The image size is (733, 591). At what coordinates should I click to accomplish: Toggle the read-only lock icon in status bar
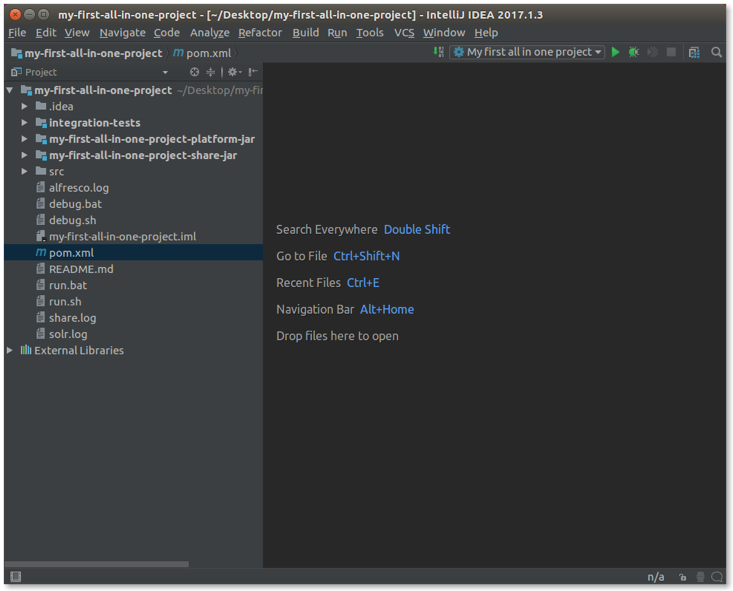click(x=683, y=577)
